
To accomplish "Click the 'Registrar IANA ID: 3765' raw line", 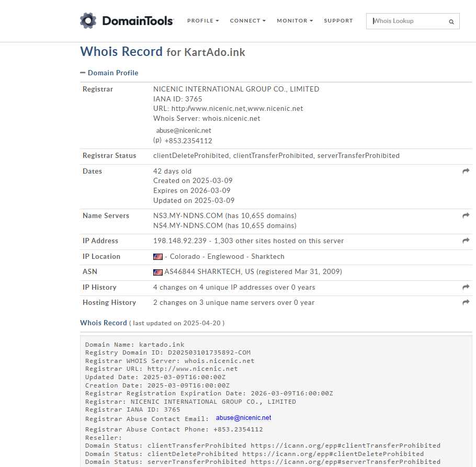I will tap(132, 409).
